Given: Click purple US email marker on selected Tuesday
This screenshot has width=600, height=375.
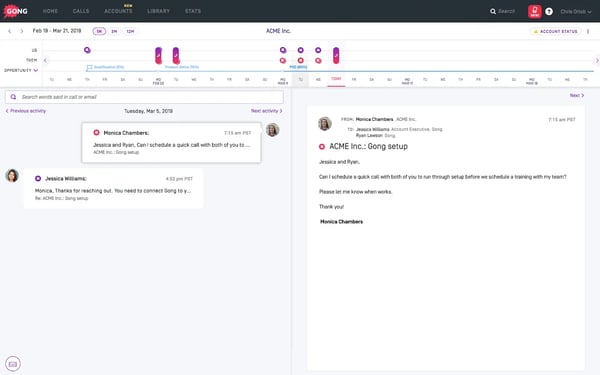Looking at the screenshot, I should 301,50.
